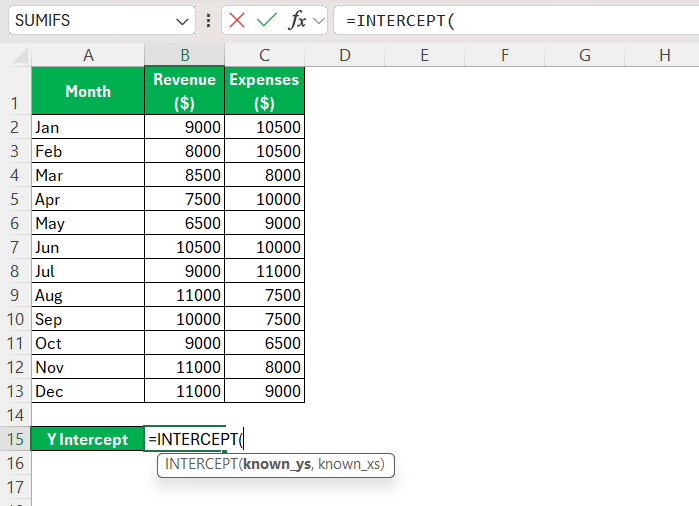Click Jul expenses cell 11000
The height and width of the screenshot is (506, 699).
(264, 271)
